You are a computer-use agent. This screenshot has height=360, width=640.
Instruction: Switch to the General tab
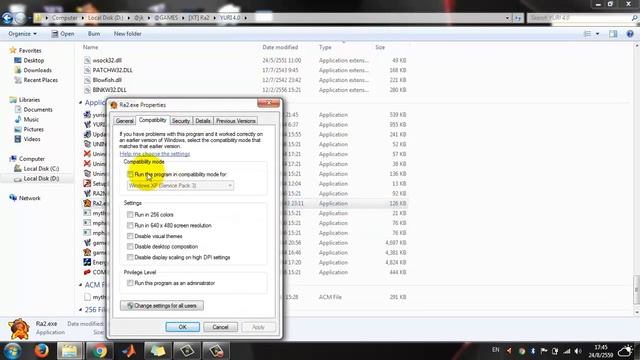point(124,121)
